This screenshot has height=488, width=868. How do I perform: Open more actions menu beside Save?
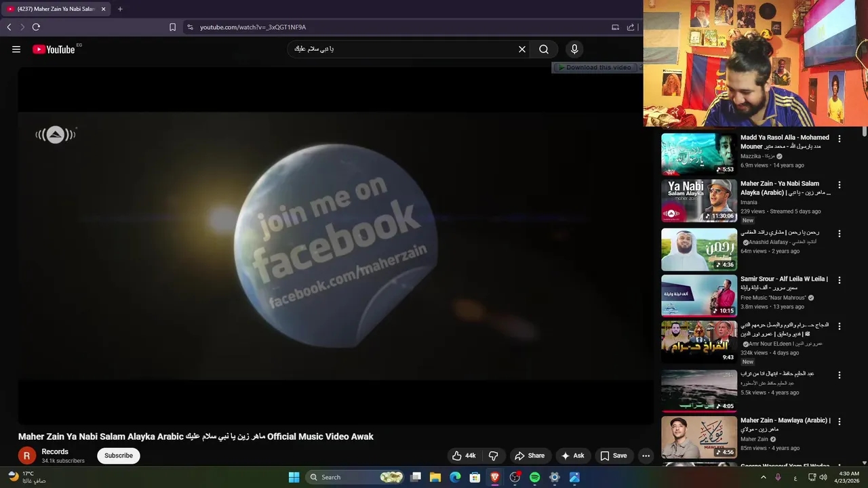click(646, 455)
